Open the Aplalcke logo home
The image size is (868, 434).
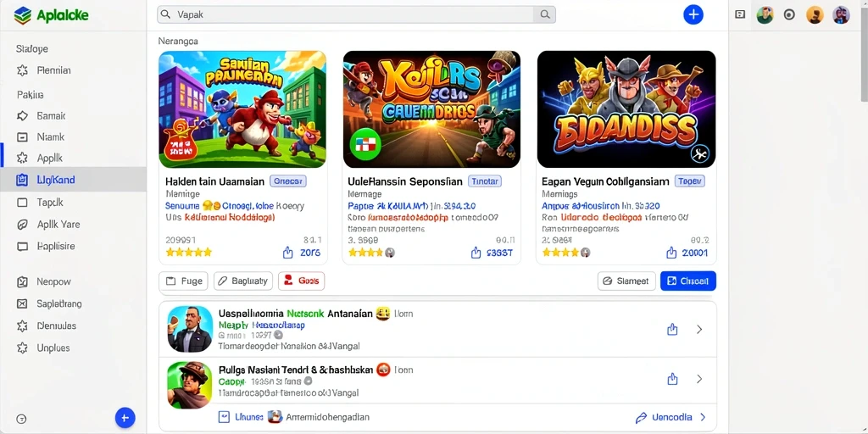tap(52, 15)
